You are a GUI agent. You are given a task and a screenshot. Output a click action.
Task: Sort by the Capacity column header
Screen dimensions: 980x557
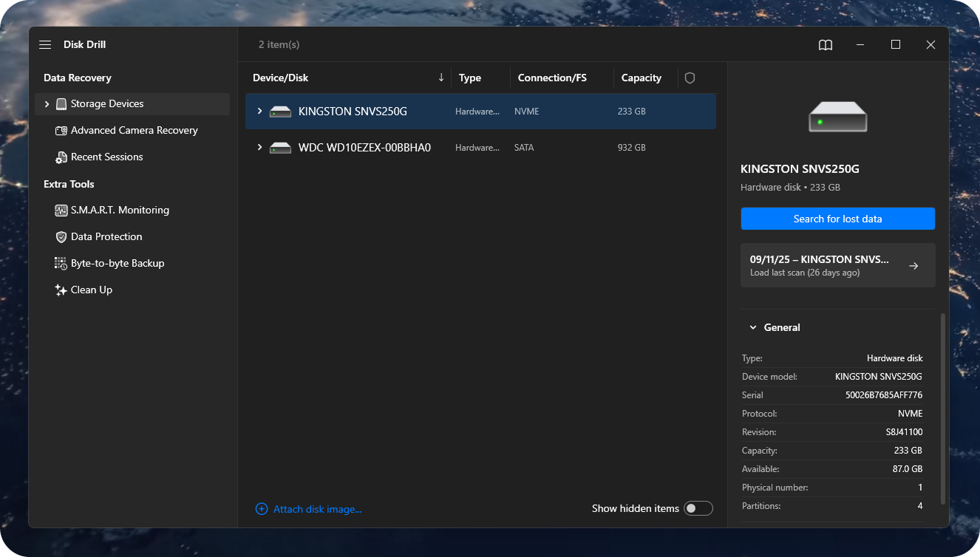(641, 78)
